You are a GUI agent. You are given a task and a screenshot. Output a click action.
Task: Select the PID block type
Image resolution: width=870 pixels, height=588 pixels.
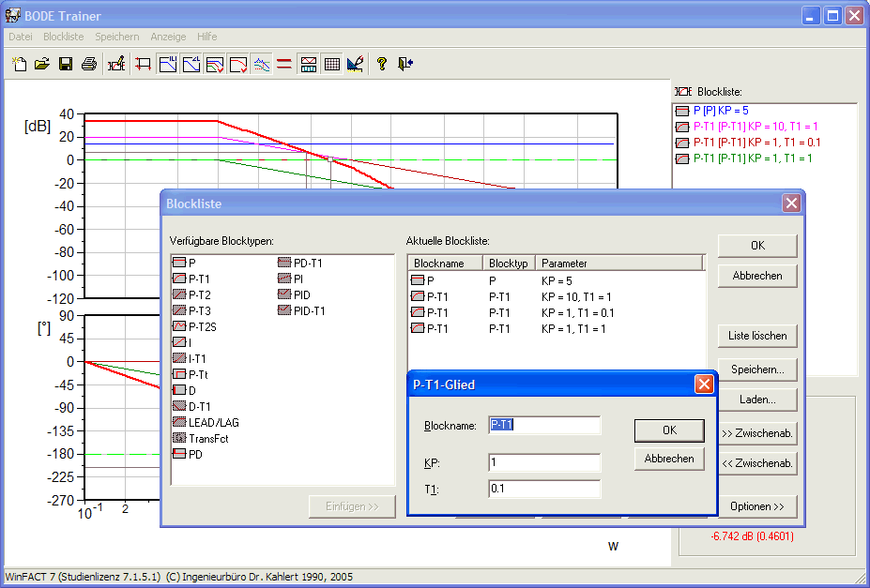click(x=294, y=294)
